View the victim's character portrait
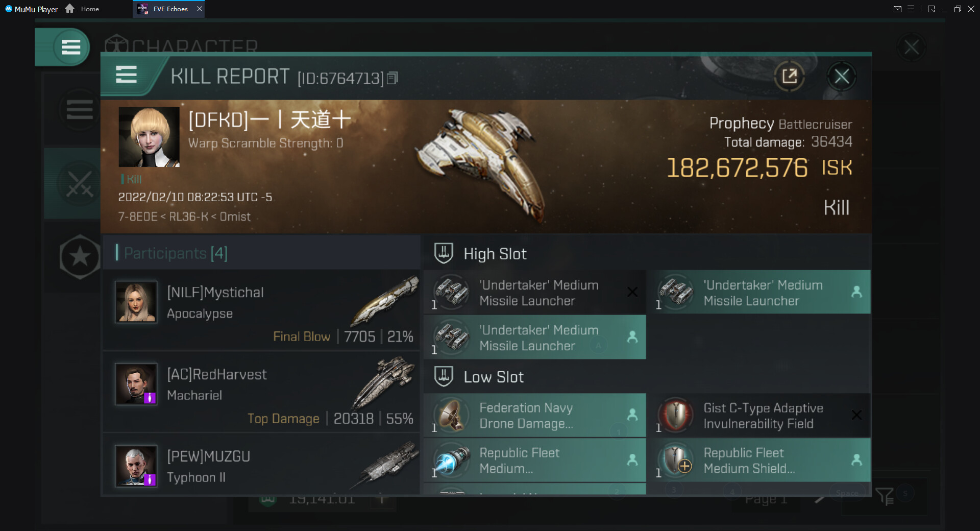The width and height of the screenshot is (980, 531). click(149, 137)
